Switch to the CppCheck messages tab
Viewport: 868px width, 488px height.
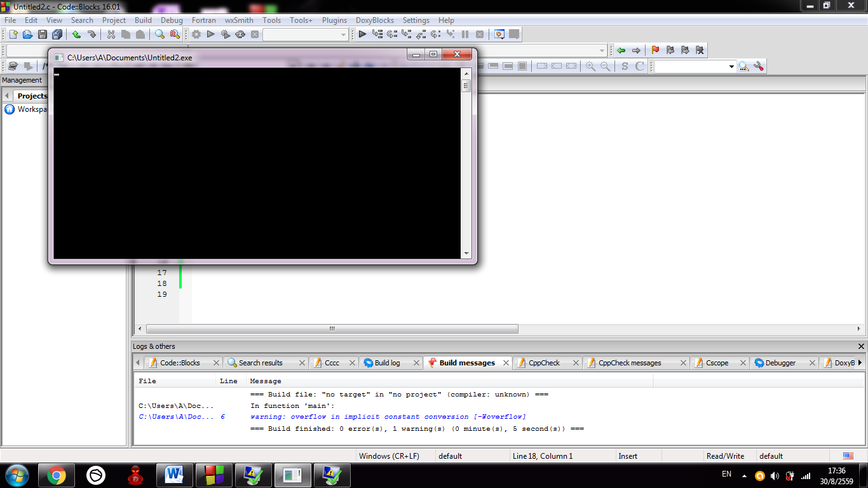(x=630, y=363)
